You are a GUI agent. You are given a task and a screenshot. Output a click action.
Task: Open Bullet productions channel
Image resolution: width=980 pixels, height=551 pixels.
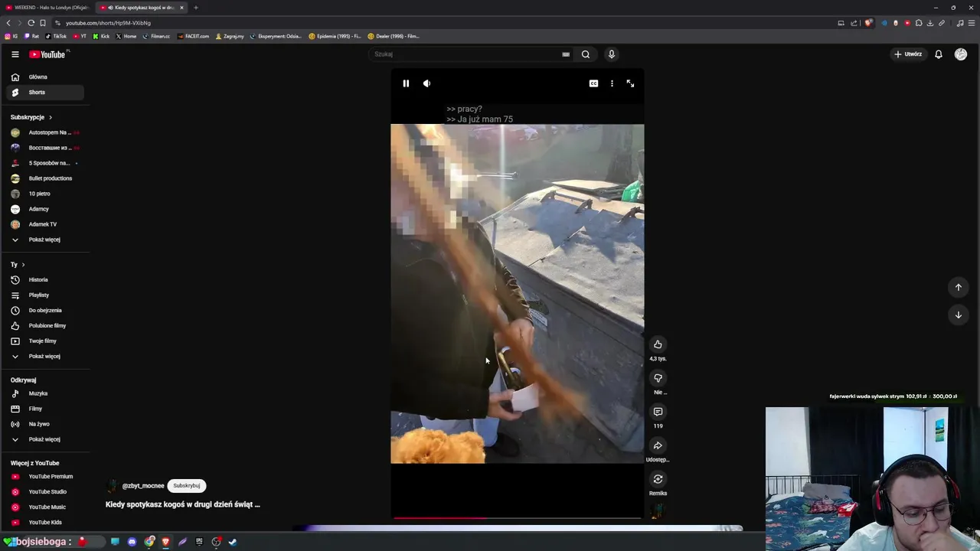[45, 178]
